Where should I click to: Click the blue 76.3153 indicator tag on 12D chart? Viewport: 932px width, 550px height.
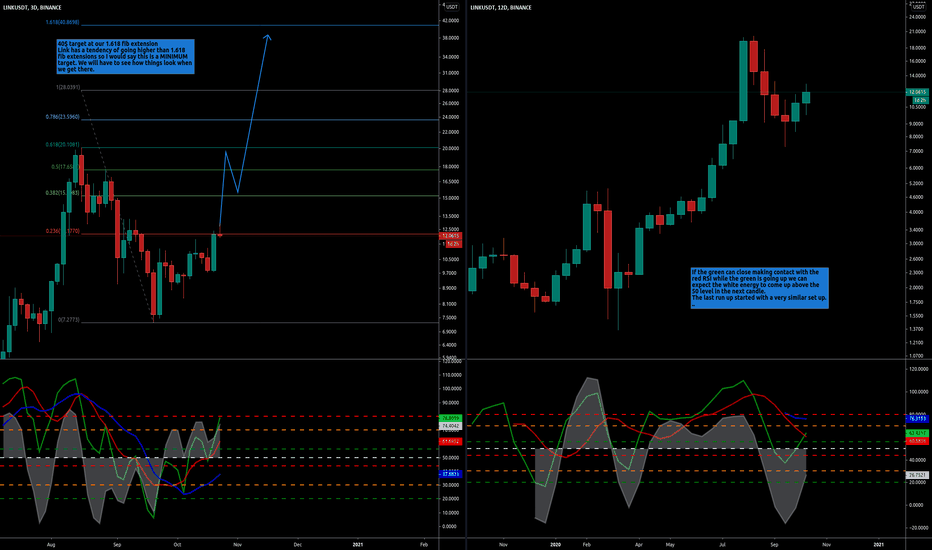(x=917, y=419)
